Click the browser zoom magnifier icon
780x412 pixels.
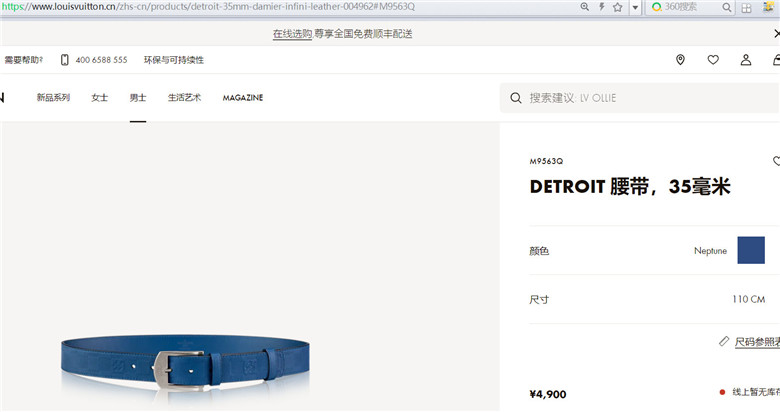[585, 7]
